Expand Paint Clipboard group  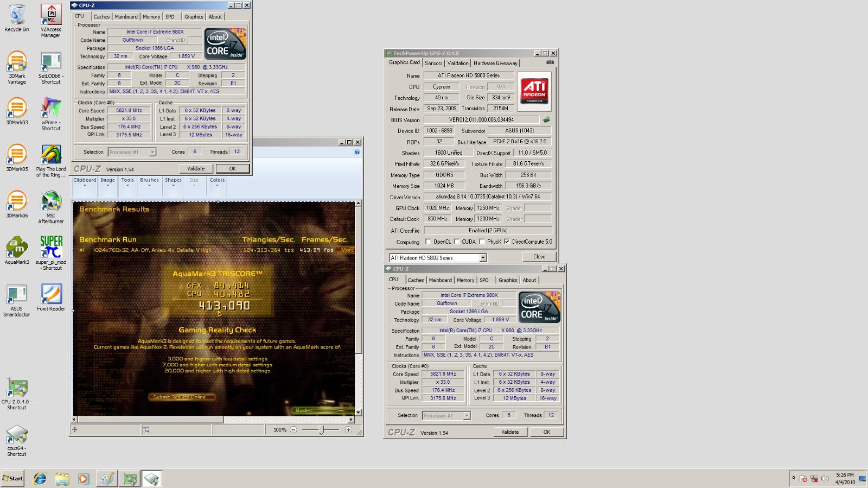tap(85, 183)
